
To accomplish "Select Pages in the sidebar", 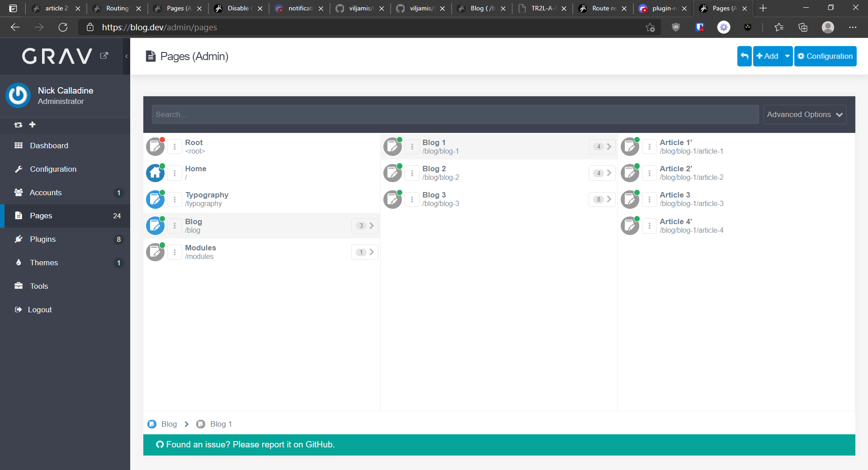I will tap(65, 216).
